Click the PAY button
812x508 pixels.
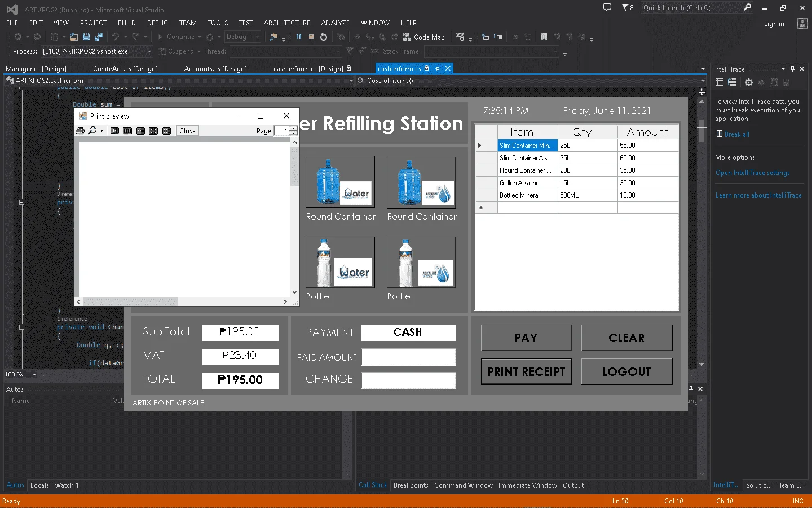pyautogui.click(x=526, y=338)
